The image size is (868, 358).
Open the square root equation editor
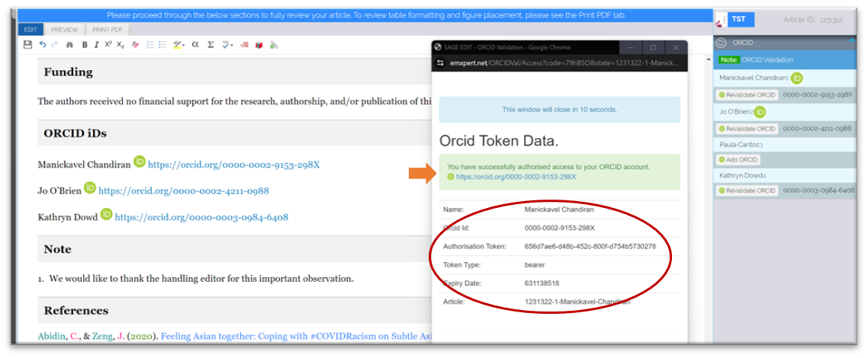click(x=245, y=45)
